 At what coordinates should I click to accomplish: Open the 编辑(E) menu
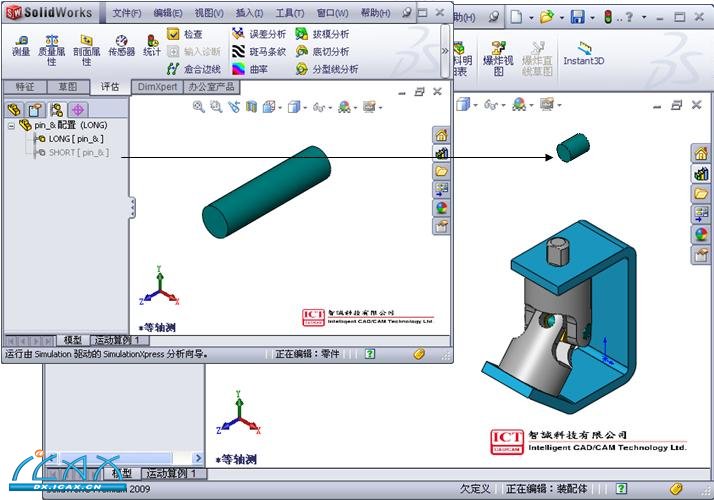pos(168,13)
